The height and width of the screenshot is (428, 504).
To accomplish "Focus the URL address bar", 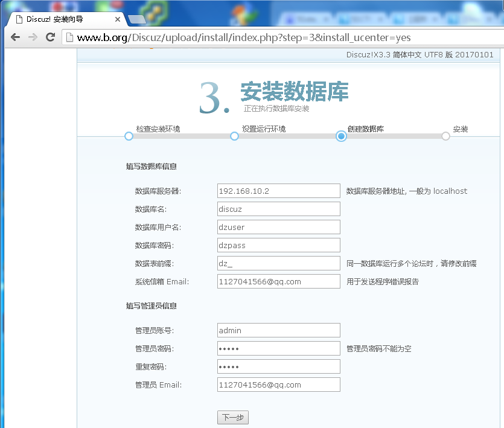I will pos(283,37).
